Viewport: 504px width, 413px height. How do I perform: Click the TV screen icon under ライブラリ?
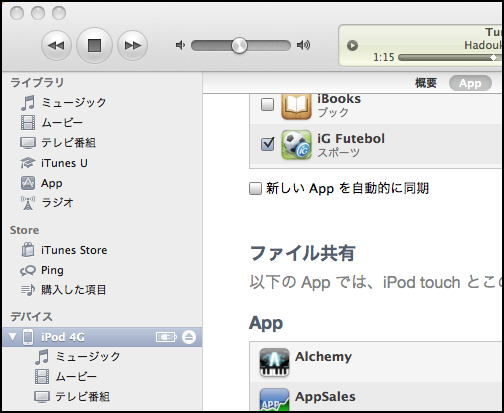(28, 143)
